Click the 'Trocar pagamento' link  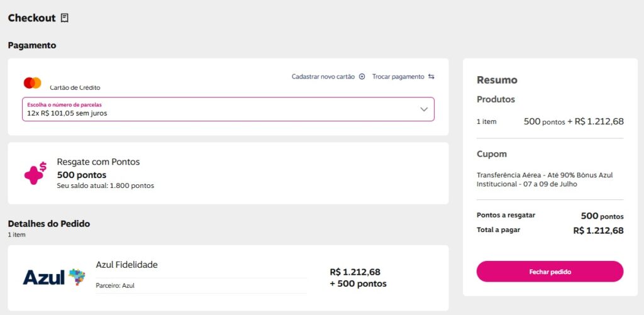tap(398, 77)
